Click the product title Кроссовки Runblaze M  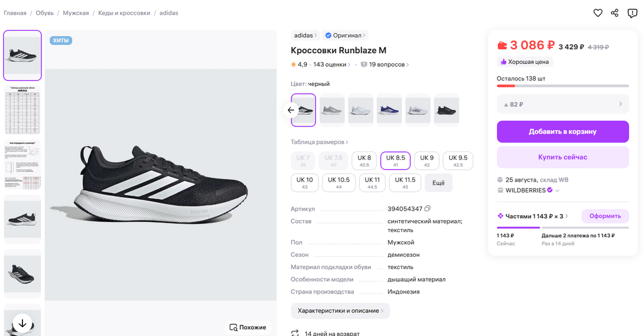point(339,50)
